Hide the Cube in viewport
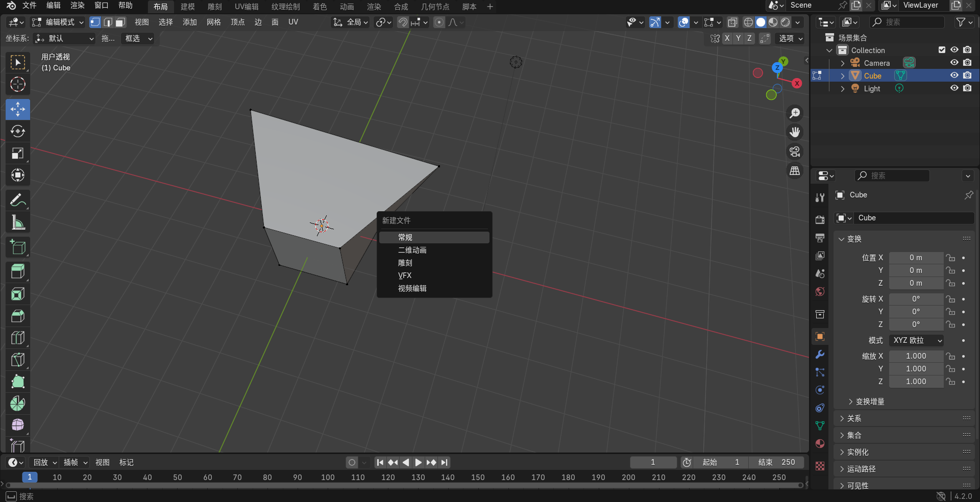The image size is (980, 502). 954,76
